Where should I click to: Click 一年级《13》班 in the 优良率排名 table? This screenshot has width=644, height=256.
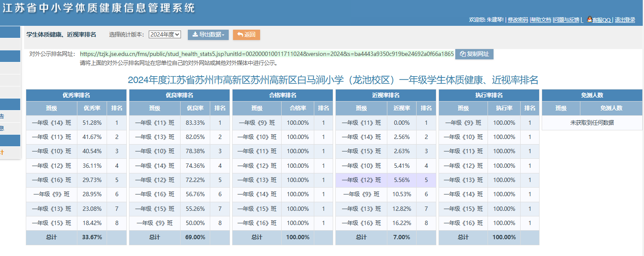pyautogui.click(x=155, y=137)
